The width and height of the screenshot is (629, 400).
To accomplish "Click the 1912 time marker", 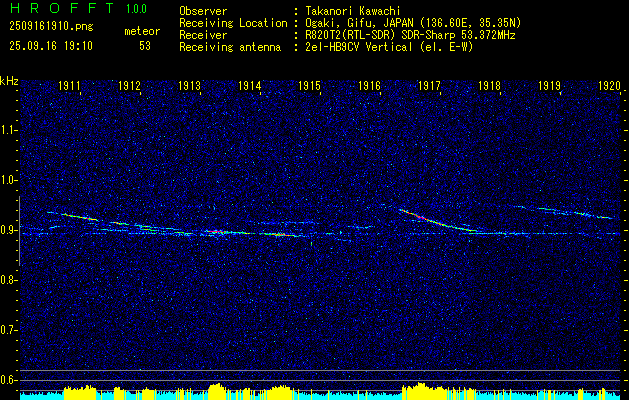I will 130,85.
